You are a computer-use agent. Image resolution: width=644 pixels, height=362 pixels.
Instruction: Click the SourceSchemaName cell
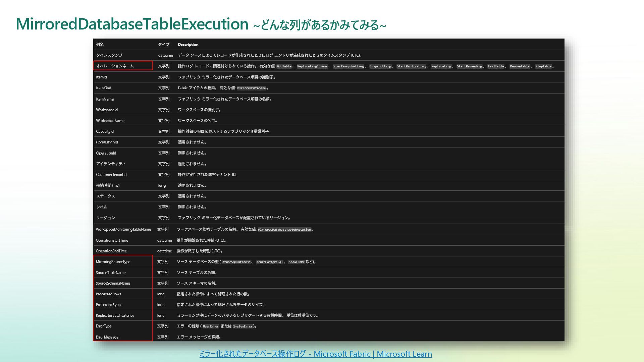tap(113, 283)
